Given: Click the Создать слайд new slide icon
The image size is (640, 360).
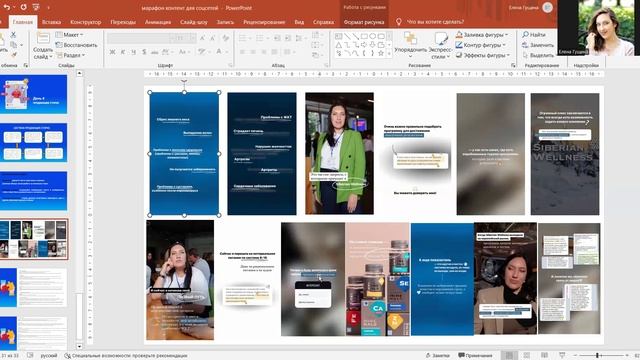Looking at the screenshot, I should (43, 38).
